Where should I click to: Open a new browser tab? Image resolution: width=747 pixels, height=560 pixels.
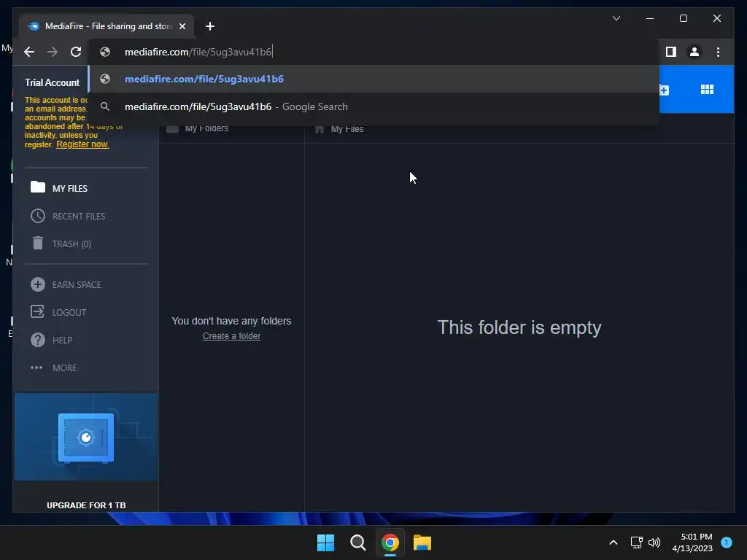(x=210, y=26)
